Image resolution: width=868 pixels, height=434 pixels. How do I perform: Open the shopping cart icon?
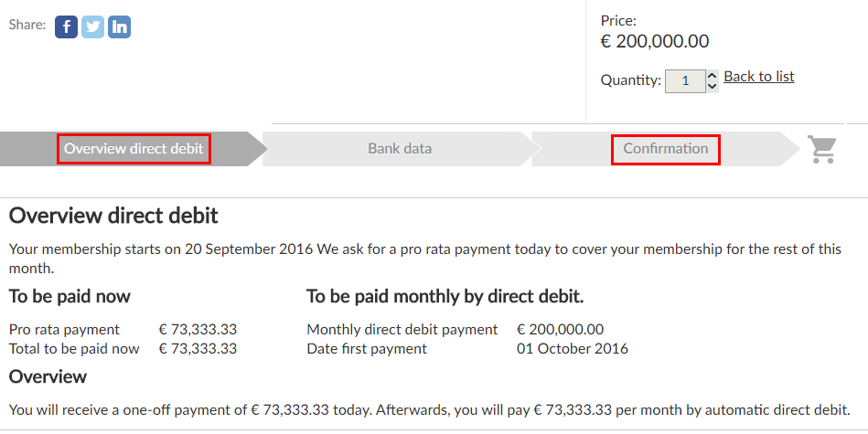pyautogui.click(x=822, y=149)
